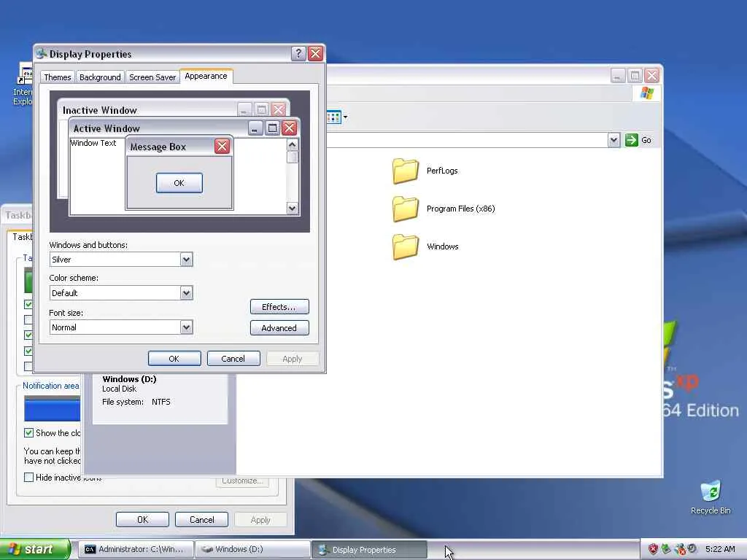This screenshot has width=747, height=560.
Task: Enable the Hide inactive icons checkbox
Action: 28,477
